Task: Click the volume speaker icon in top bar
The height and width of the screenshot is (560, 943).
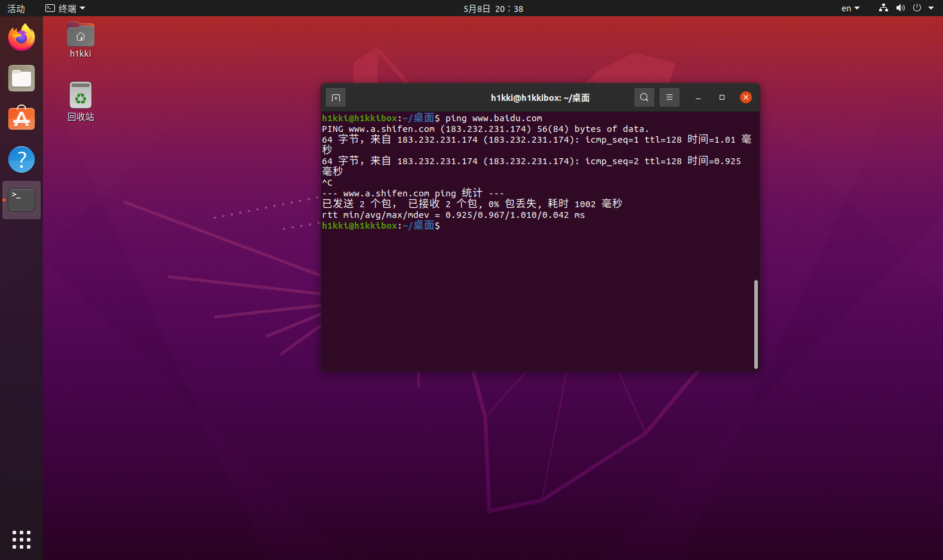Action: [901, 8]
